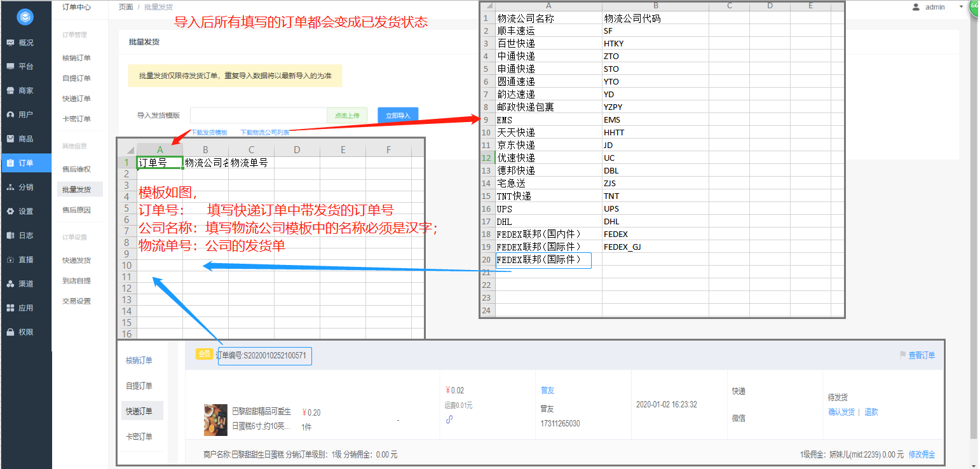
Task: Click column D header in template sheet
Action: tap(297, 150)
